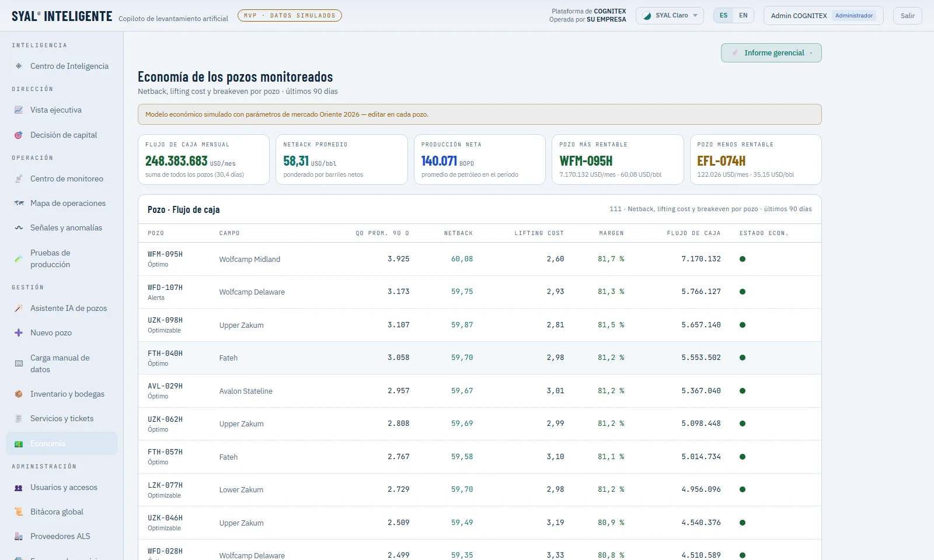
Task: Click the Pozo menos rentable EFL-074H card
Action: (x=756, y=160)
